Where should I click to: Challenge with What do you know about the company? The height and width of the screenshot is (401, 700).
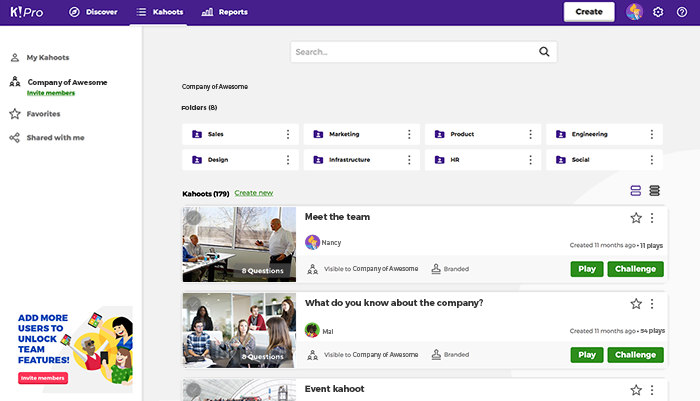[x=636, y=355]
